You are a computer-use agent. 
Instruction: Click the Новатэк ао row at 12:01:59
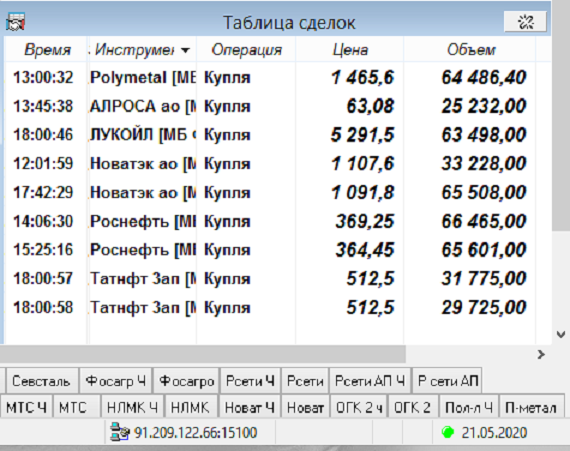pyautogui.click(x=270, y=164)
